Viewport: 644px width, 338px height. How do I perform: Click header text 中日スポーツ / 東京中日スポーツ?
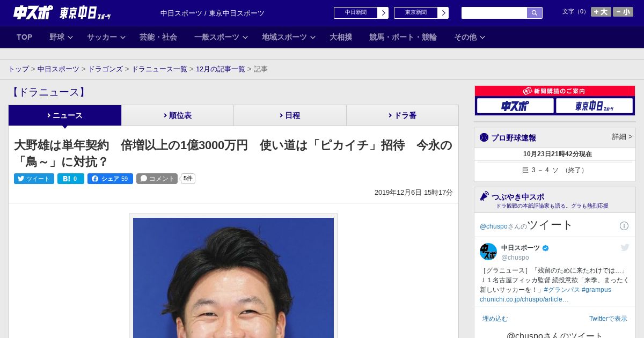(x=213, y=13)
